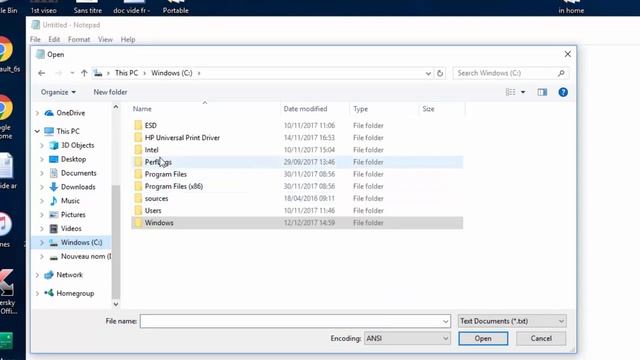Sort by the Name column header
The width and height of the screenshot is (640, 360).
(x=142, y=109)
